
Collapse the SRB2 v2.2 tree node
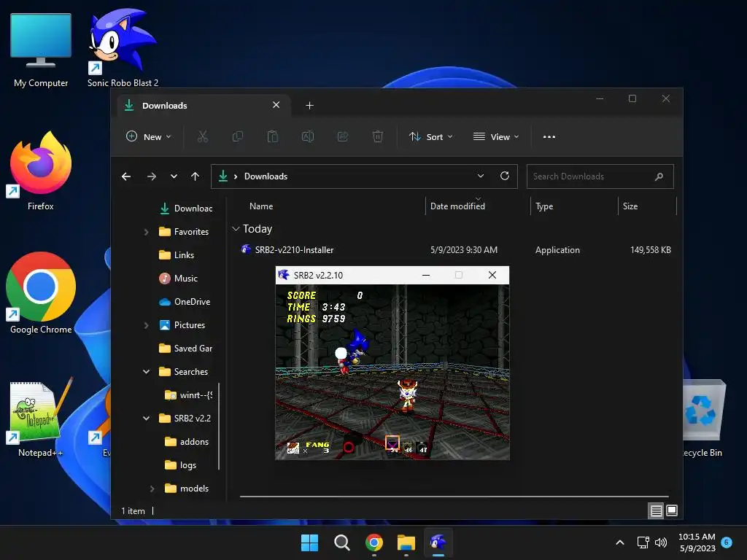pos(146,419)
